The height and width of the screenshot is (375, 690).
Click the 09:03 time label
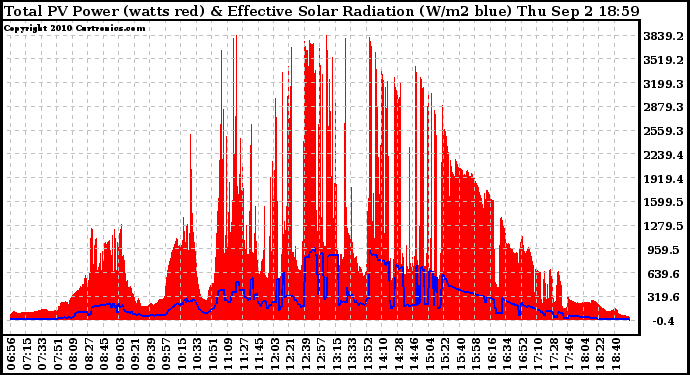120,354
